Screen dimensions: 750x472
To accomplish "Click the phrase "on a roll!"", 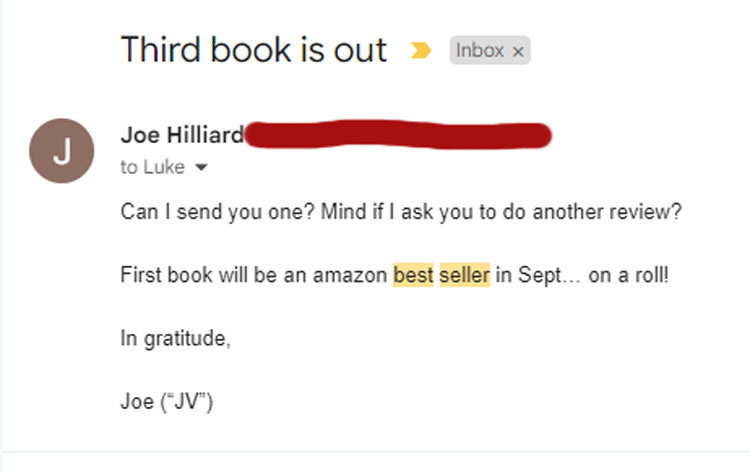I will [x=629, y=275].
